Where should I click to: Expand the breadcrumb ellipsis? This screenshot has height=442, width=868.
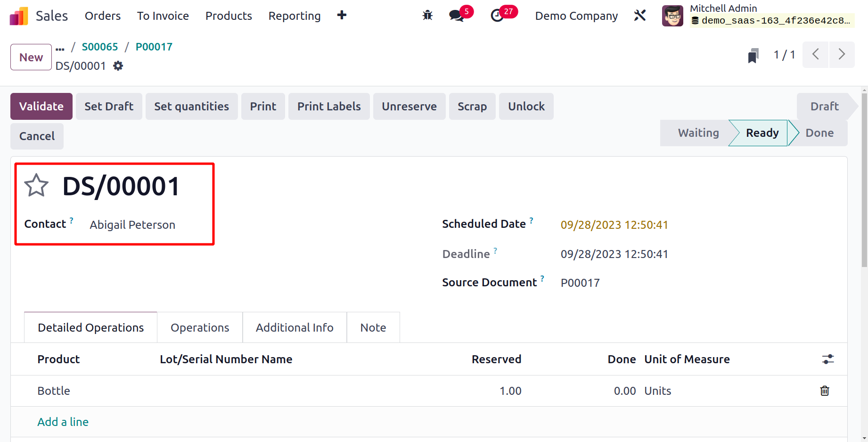coord(60,48)
